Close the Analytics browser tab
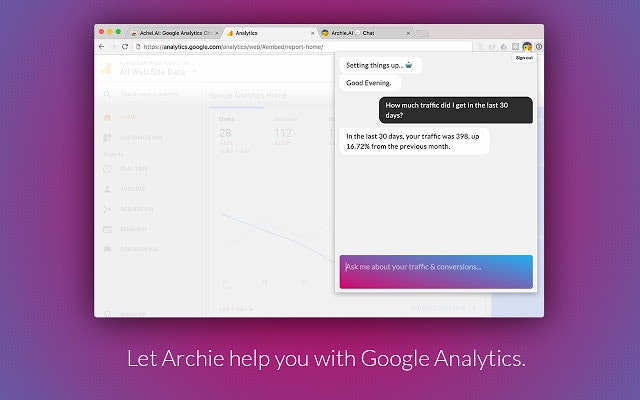Image resolution: width=640 pixels, height=400 pixels. 312,33
